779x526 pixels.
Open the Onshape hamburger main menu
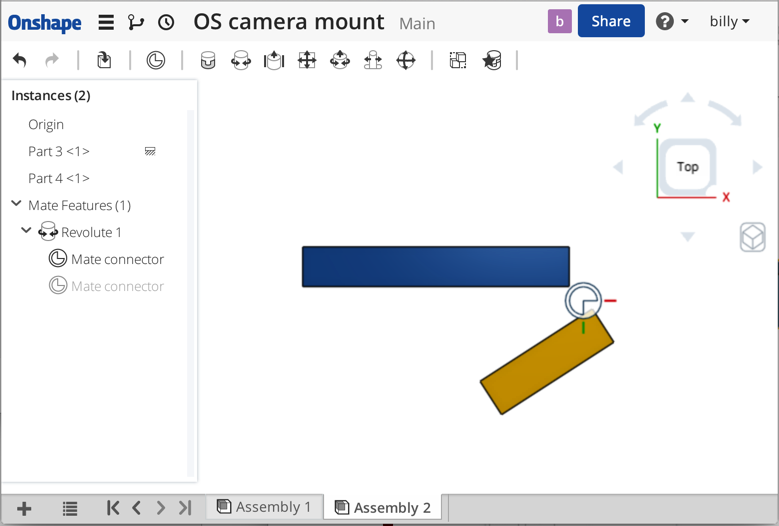(x=106, y=22)
